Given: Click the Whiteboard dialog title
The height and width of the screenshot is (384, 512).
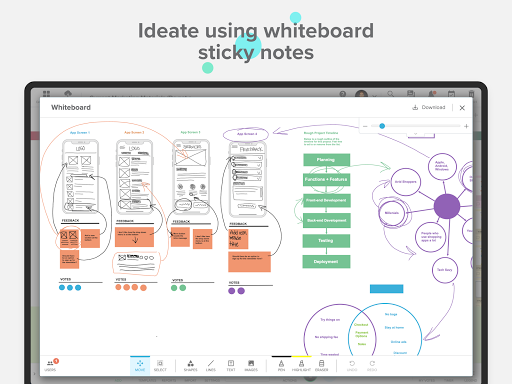Looking at the screenshot, I should pyautogui.click(x=71, y=107).
